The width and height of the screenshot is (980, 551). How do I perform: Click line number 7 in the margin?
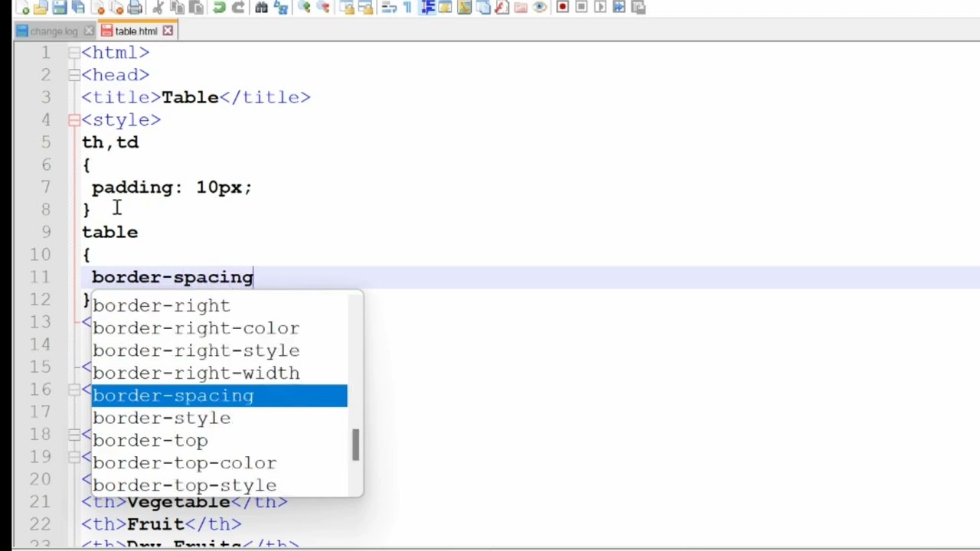46,187
